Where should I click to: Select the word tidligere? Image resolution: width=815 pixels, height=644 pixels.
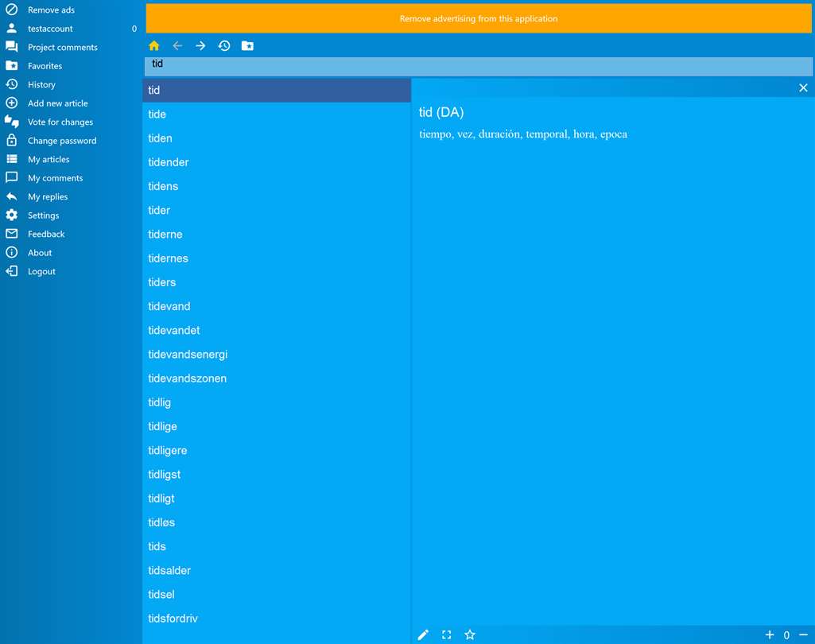pos(277,450)
